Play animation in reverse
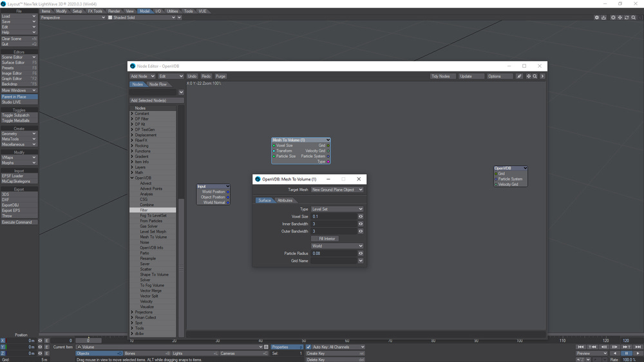The image size is (644, 362). pos(615,354)
